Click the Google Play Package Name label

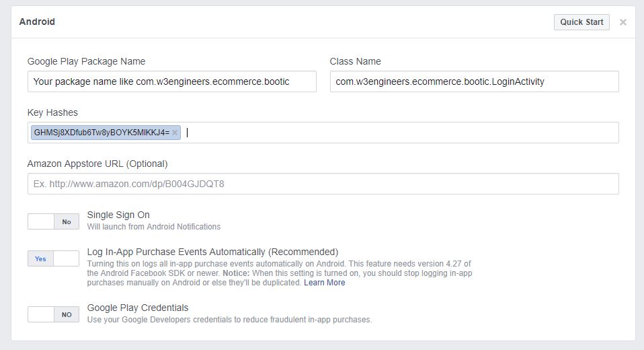(86, 61)
